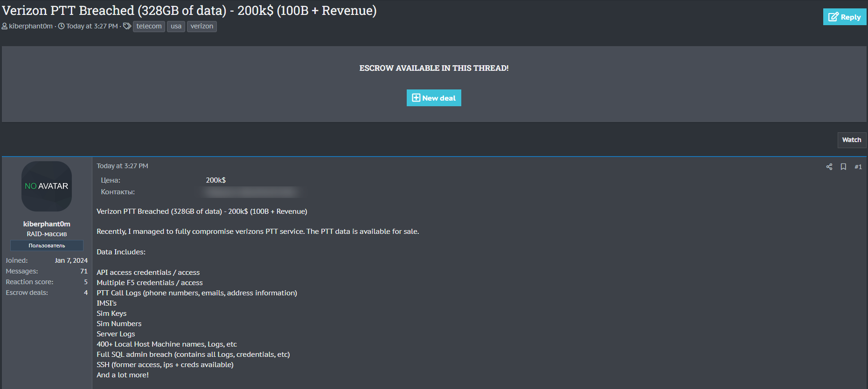Click the user icon beside the author name
The width and height of the screenshot is (868, 389).
click(x=5, y=26)
